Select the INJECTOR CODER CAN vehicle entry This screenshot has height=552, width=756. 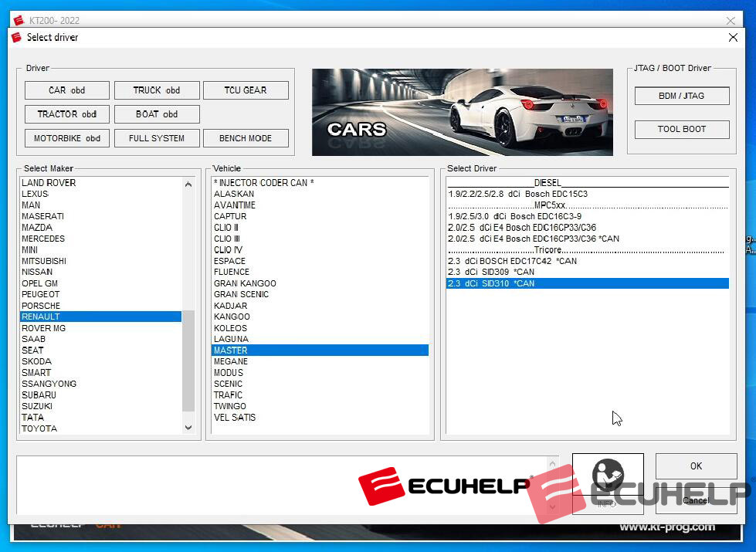320,183
